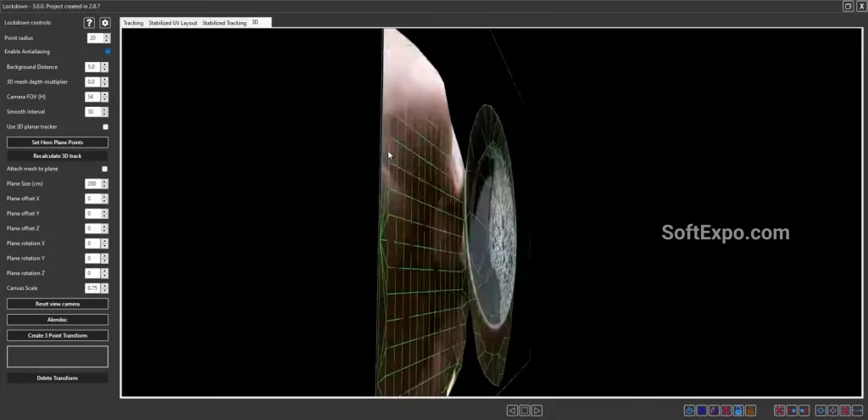Switch to the Tracking tab
Image resolution: width=868 pixels, height=420 pixels.
tap(133, 23)
